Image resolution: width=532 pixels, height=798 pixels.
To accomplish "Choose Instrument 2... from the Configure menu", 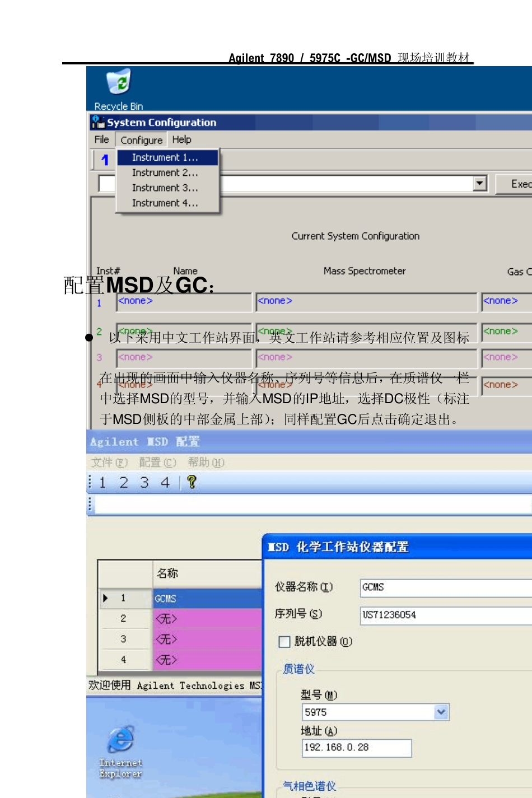I will click(x=167, y=172).
